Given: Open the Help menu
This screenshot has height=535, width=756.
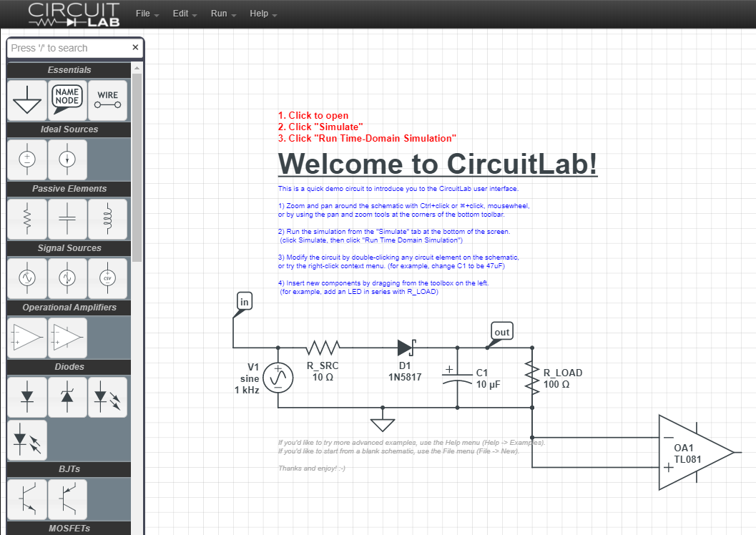Looking at the screenshot, I should [263, 14].
